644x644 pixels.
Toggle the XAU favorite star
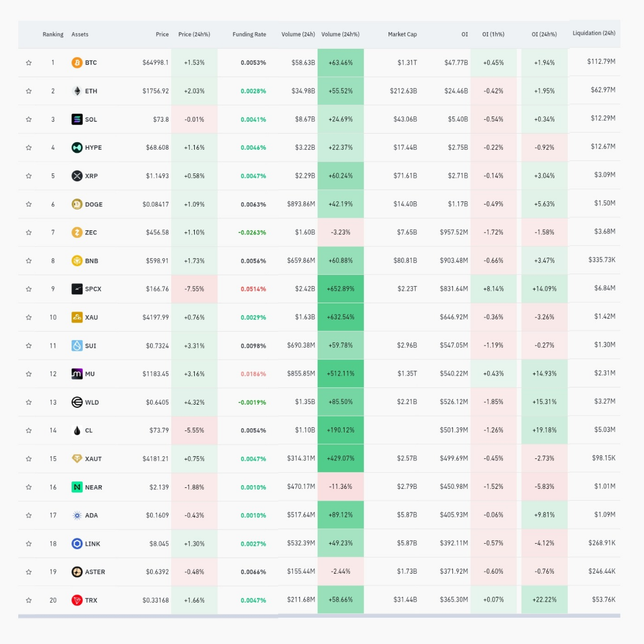[x=28, y=317]
